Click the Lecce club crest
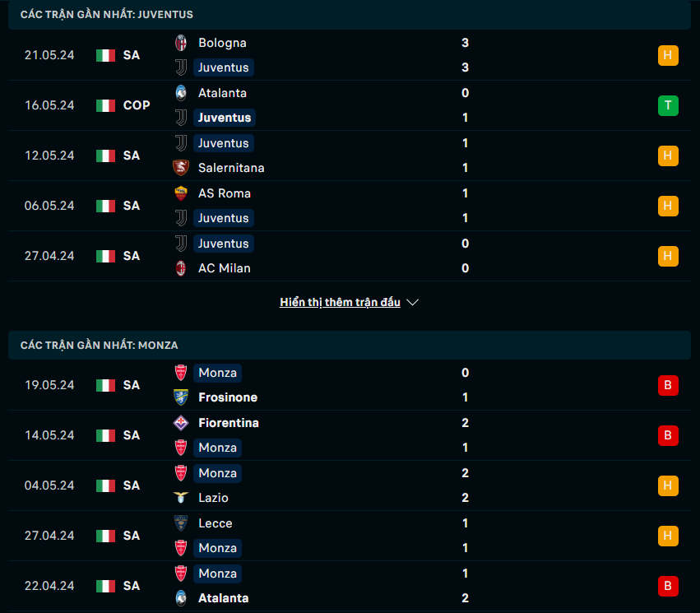The image size is (700, 613). point(181,523)
